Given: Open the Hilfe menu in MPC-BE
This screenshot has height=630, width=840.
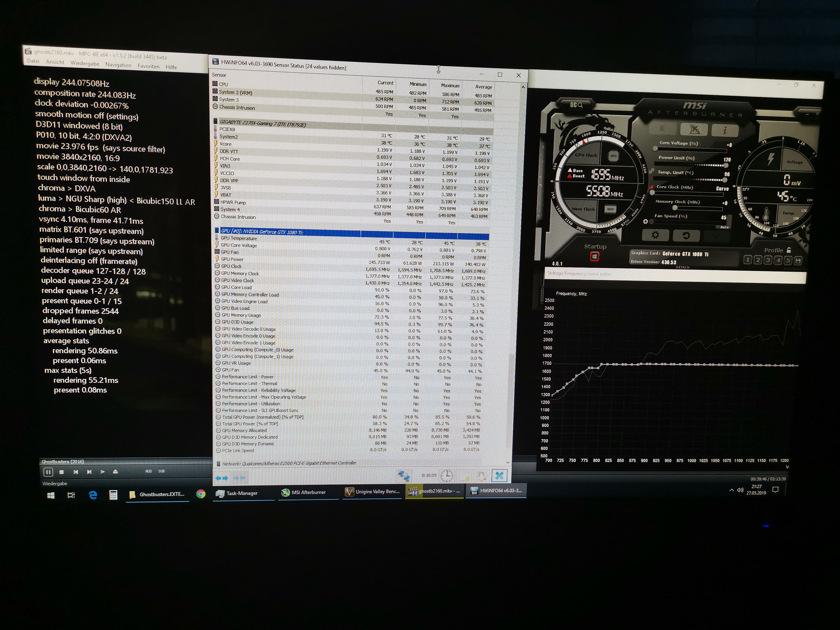Looking at the screenshot, I should point(171,67).
